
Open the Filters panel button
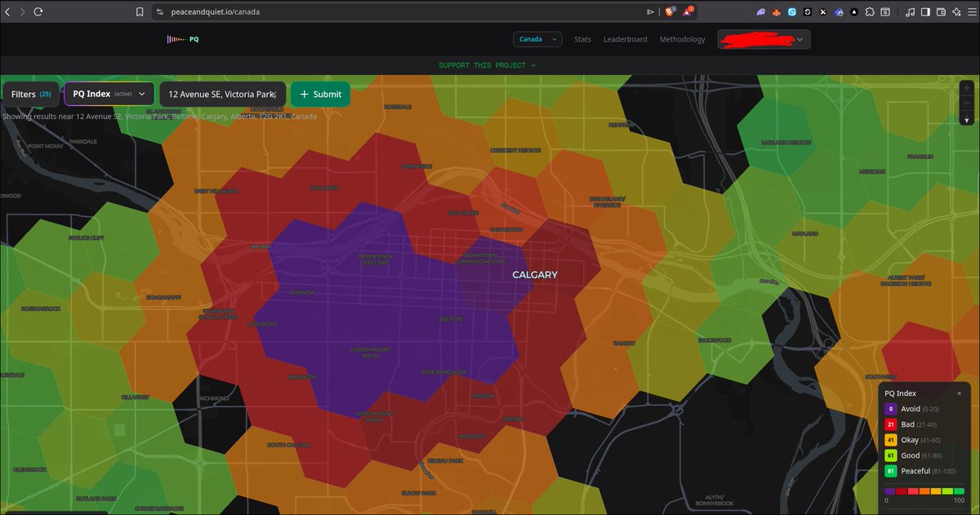click(31, 94)
